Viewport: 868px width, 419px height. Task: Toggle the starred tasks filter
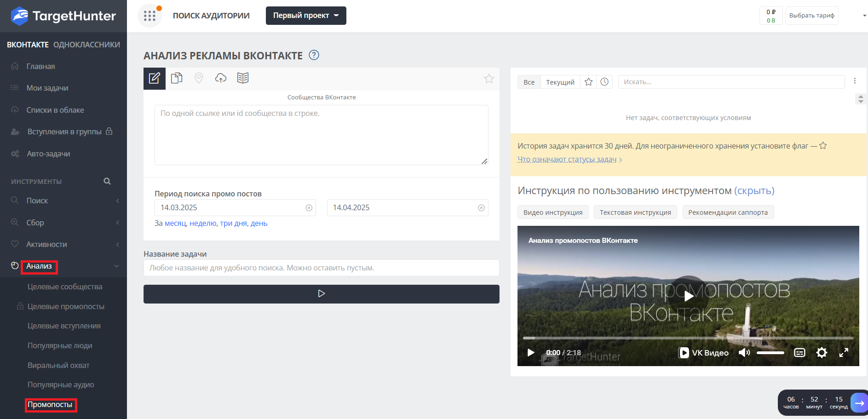click(x=588, y=82)
